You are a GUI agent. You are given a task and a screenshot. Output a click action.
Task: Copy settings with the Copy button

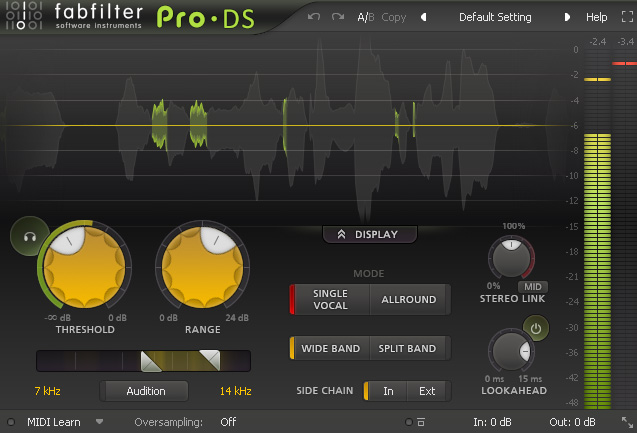pyautogui.click(x=394, y=17)
